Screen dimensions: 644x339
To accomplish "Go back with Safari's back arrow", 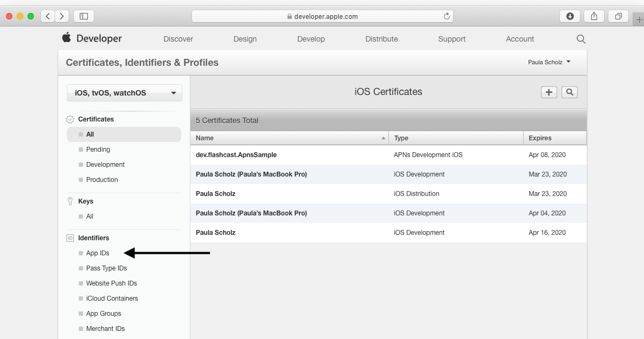I will (x=47, y=16).
